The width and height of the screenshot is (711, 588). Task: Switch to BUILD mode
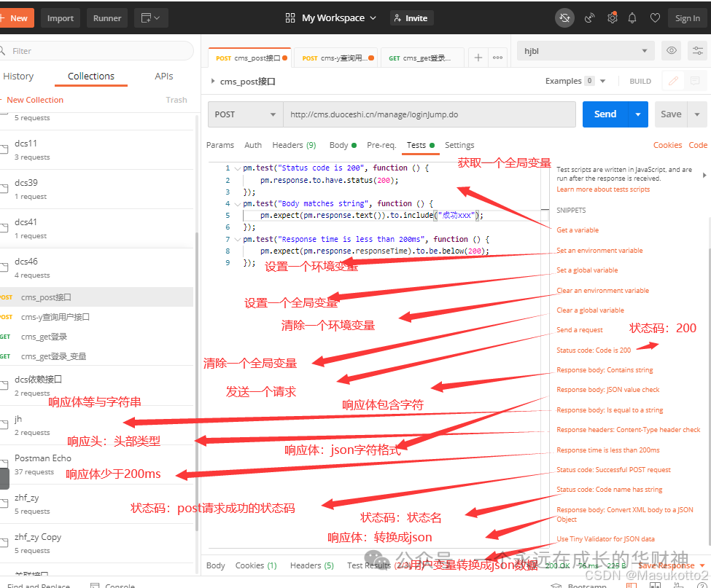point(640,81)
